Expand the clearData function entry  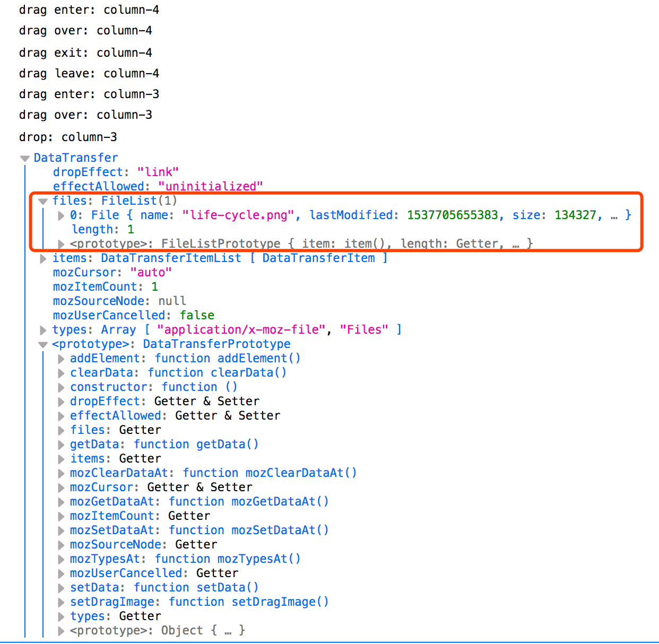tap(61, 373)
